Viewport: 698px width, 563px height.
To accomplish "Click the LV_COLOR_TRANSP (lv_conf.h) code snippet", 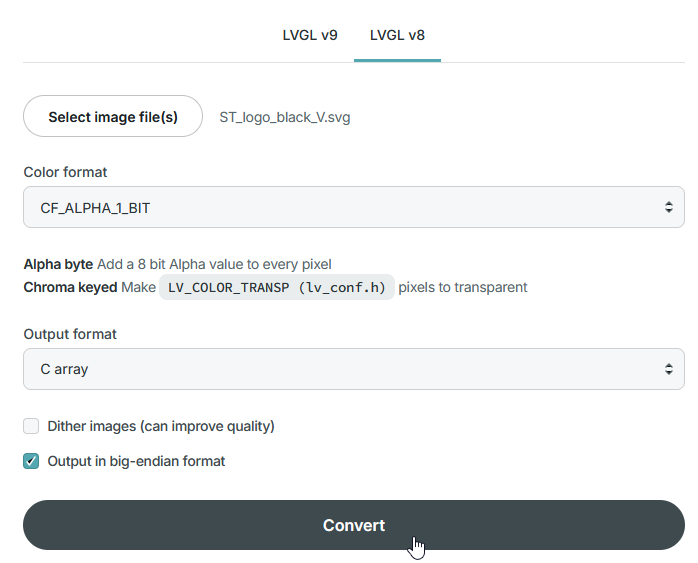I will pos(277,287).
